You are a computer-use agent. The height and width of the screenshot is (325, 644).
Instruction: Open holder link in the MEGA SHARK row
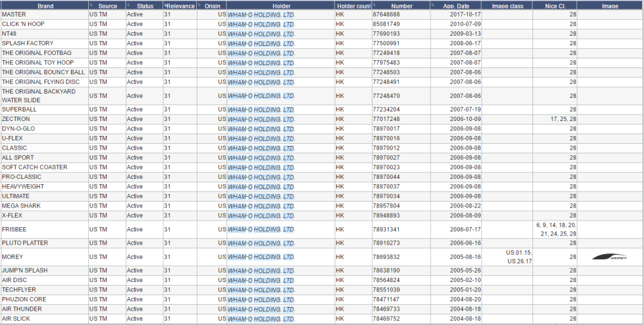pyautogui.click(x=261, y=206)
